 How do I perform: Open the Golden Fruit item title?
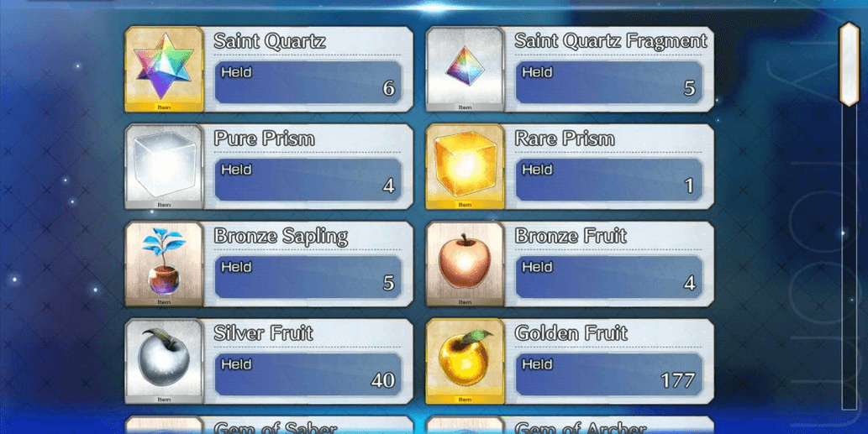point(571,332)
